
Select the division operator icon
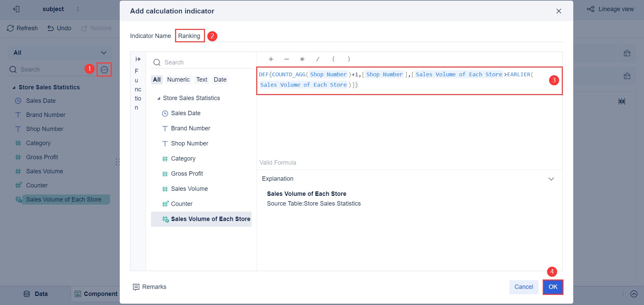click(318, 59)
